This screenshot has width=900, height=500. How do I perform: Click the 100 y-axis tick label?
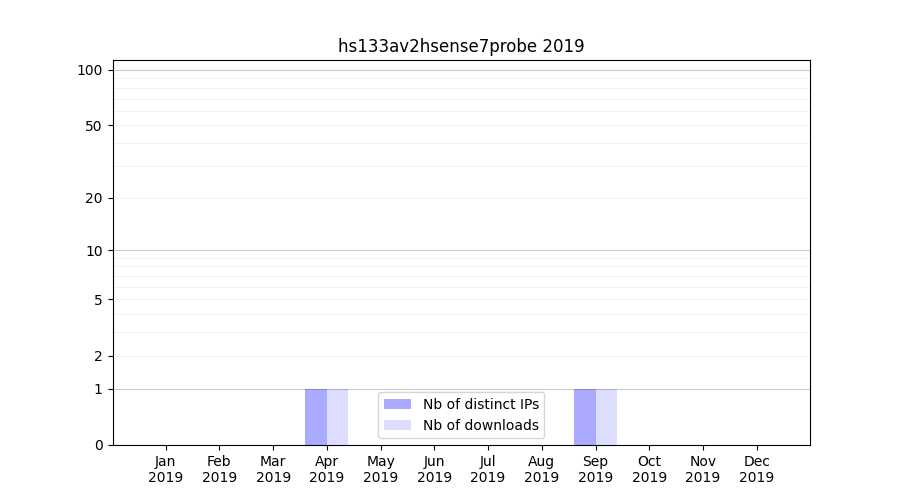point(90,70)
